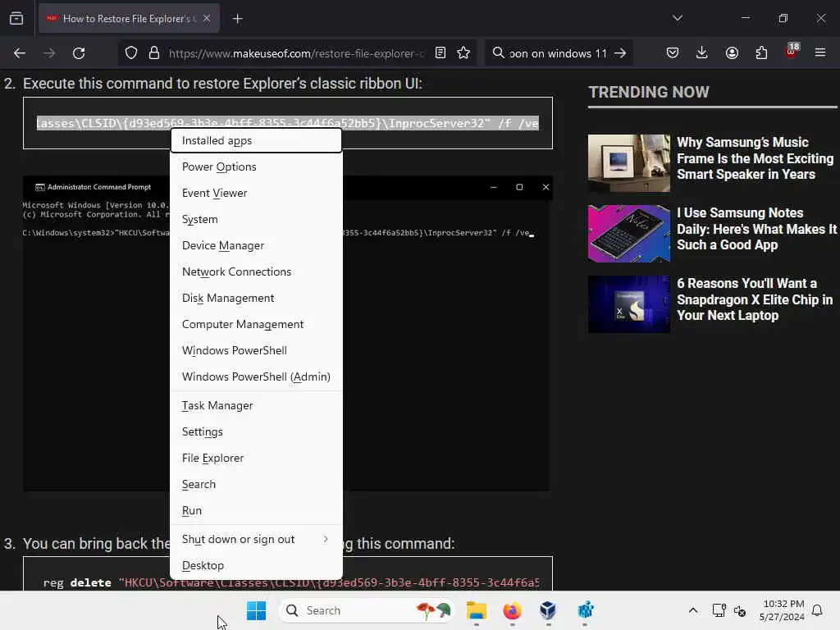Toggle Reader View icon
Viewport: 840px width, 630px height.
tap(441, 53)
